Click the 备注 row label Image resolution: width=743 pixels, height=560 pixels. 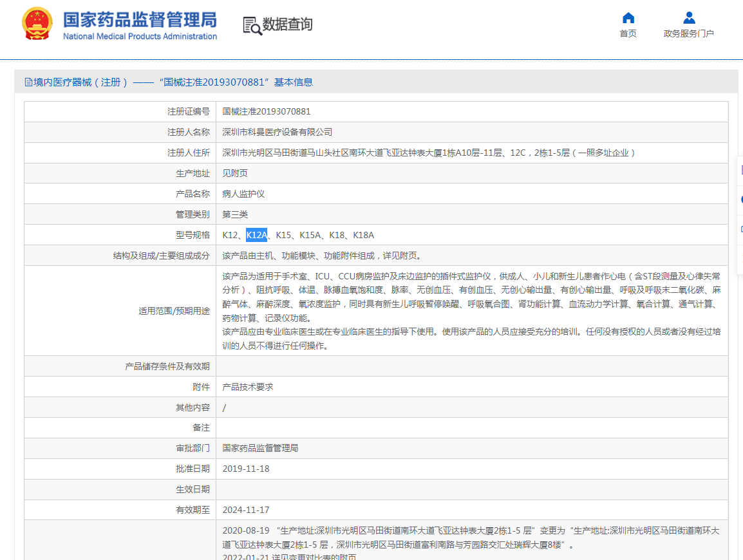202,428
